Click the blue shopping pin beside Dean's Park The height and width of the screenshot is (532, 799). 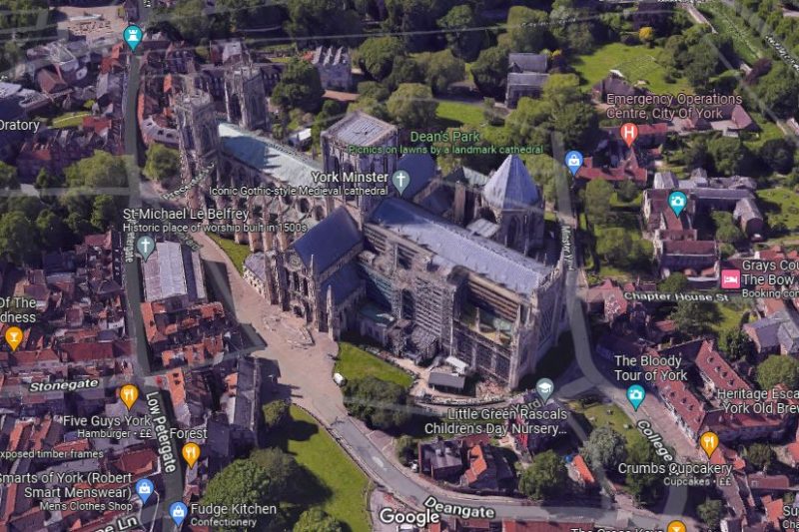point(573,162)
